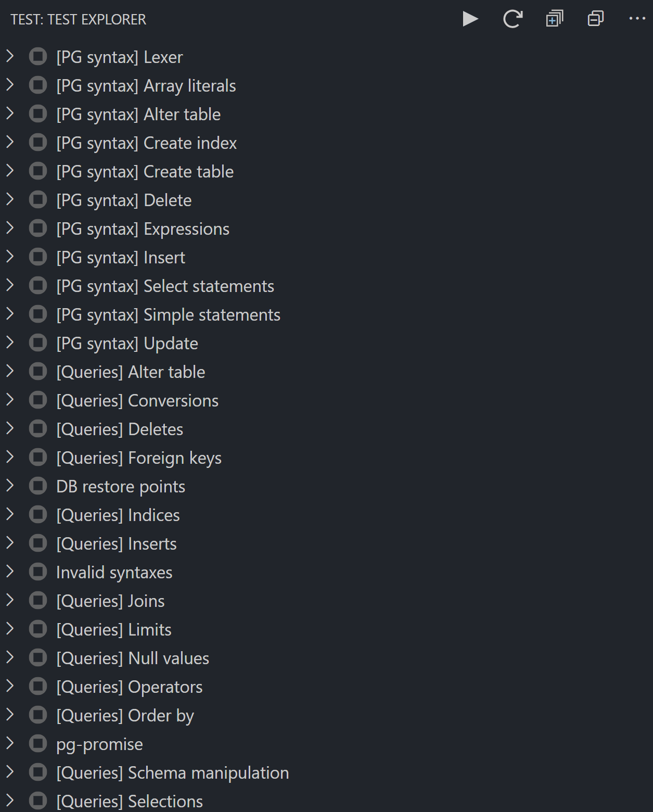The width and height of the screenshot is (653, 812).
Task: Select the [Queries] Schema manipulation item
Action: [x=326, y=772]
